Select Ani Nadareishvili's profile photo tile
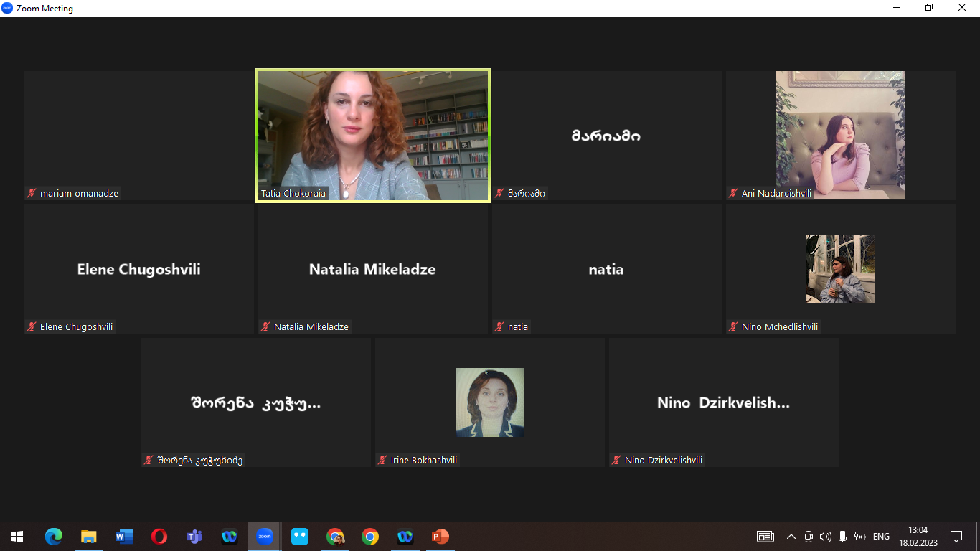Viewport: 980px width, 551px height. 840,135
